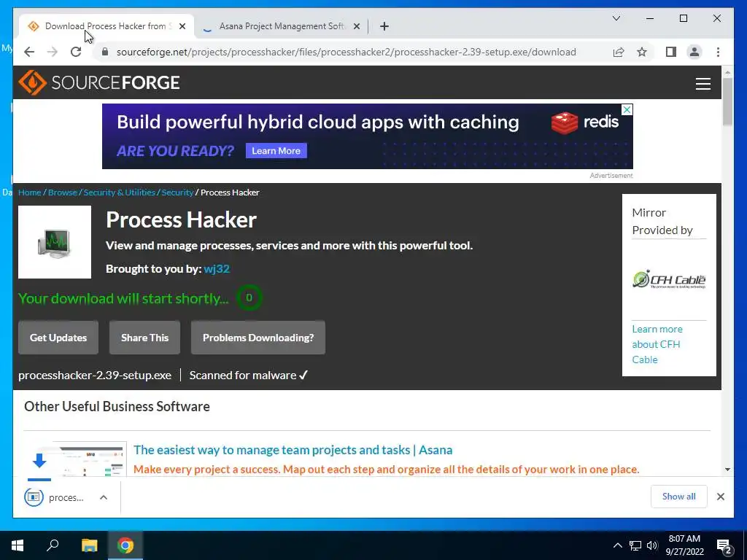Click the CFH Cable mirror logo
747x560 pixels.
(x=669, y=279)
